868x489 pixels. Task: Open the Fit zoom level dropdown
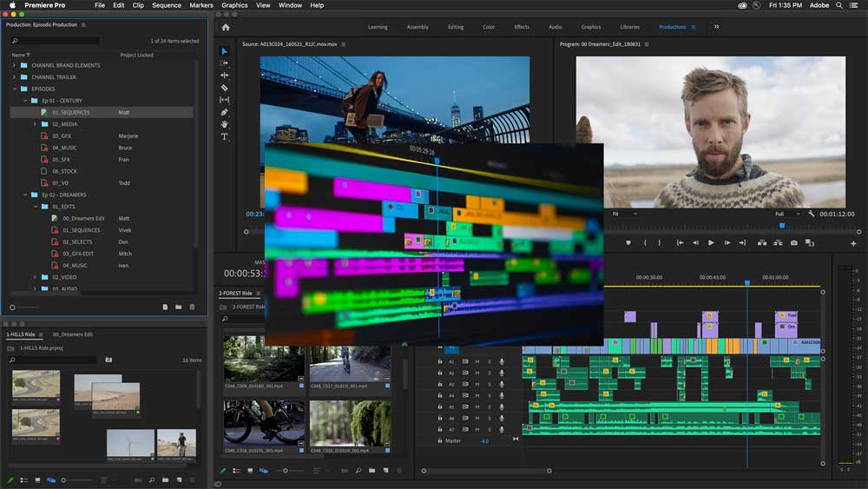point(623,214)
